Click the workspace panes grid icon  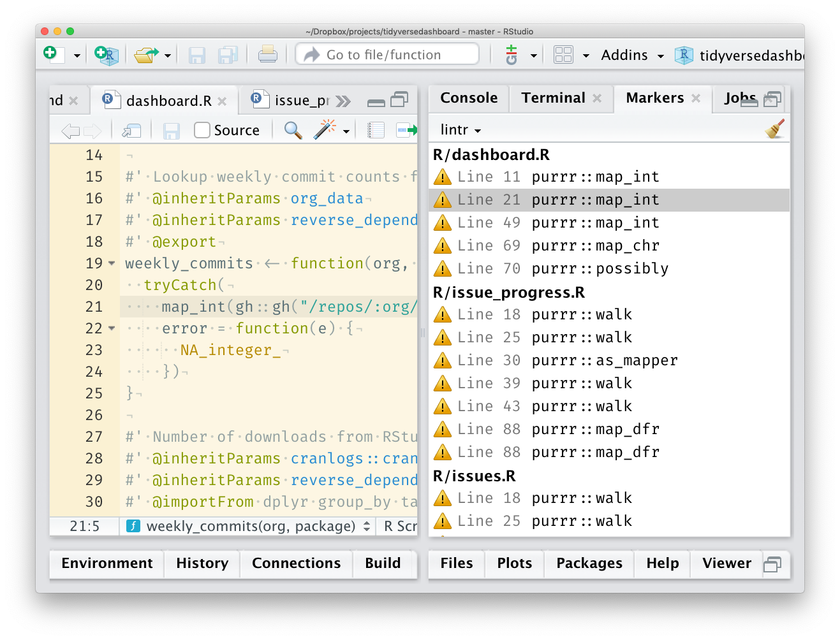tap(563, 55)
